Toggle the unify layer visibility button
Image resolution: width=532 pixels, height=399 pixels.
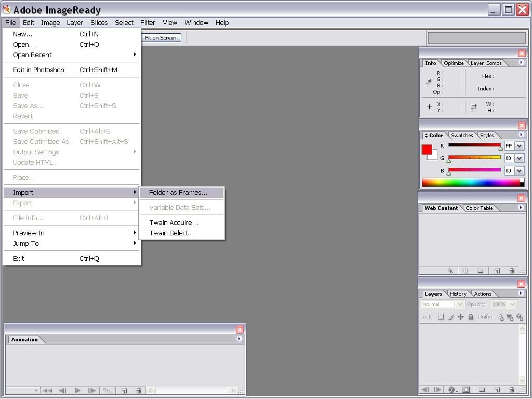point(510,317)
